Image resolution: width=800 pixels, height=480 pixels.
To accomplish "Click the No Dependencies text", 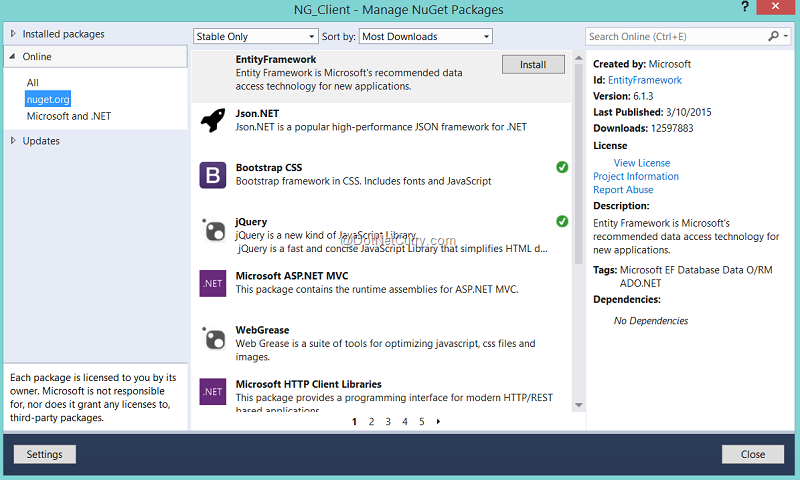I will [x=651, y=320].
